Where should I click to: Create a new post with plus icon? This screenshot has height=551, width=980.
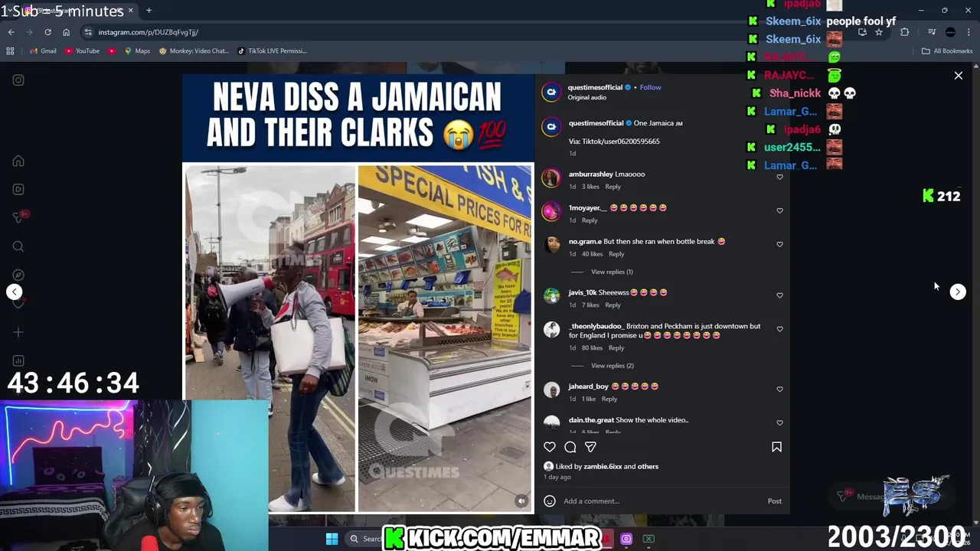18,332
